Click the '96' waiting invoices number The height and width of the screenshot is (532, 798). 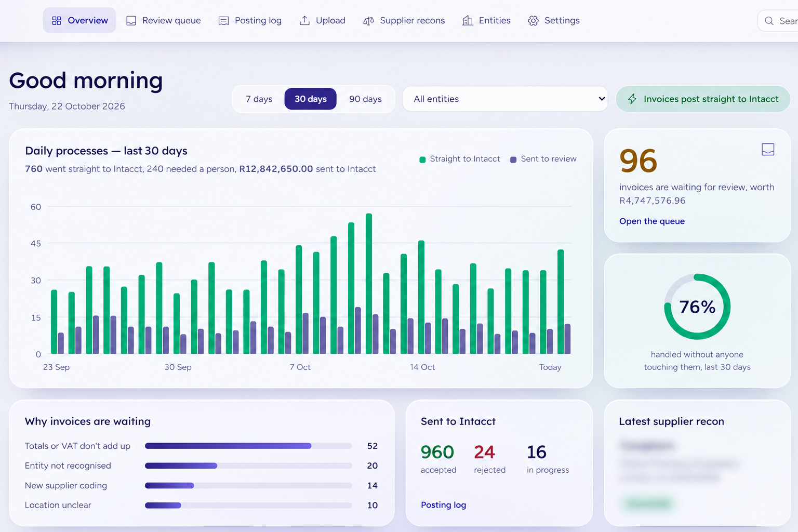[639, 161]
